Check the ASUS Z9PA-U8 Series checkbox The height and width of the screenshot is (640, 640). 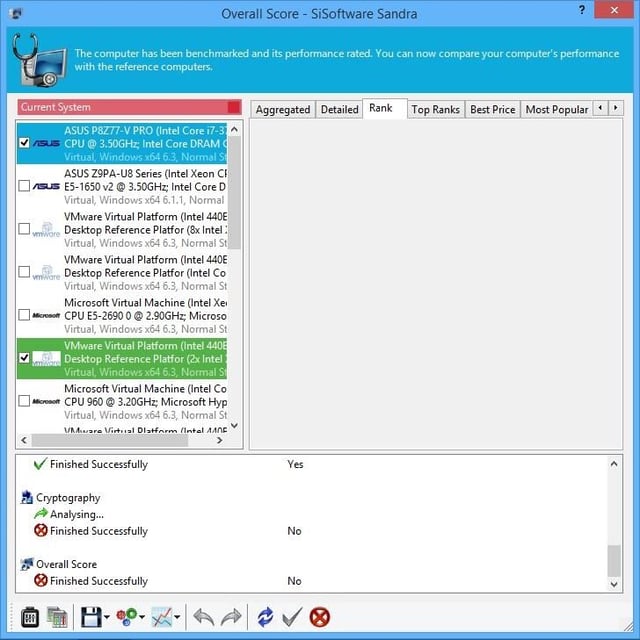pos(24,186)
